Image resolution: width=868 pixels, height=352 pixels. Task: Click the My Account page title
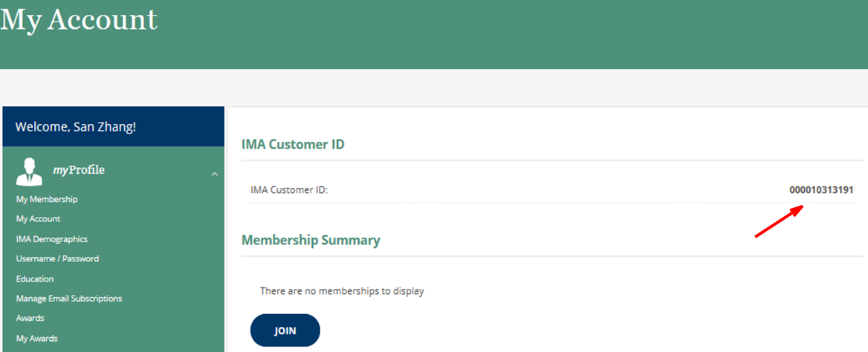[x=79, y=20]
